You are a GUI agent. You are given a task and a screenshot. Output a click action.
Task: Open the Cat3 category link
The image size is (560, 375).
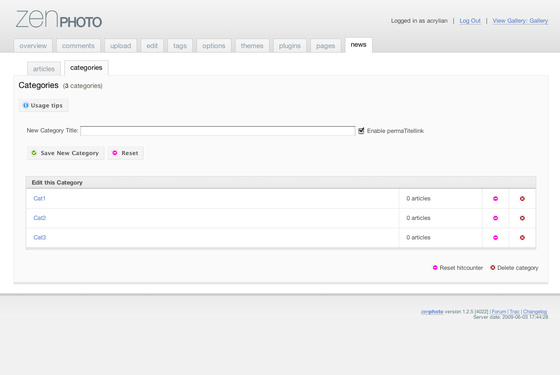pos(39,238)
